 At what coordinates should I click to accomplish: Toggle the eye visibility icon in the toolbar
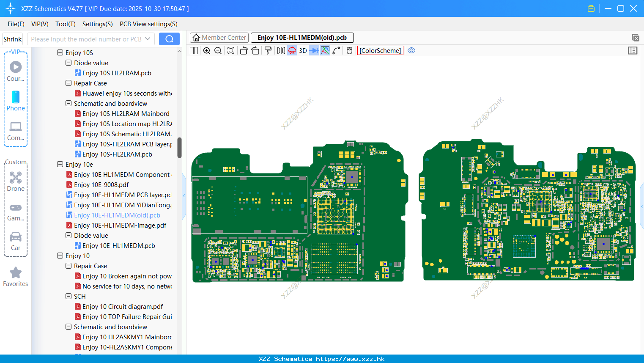(411, 50)
